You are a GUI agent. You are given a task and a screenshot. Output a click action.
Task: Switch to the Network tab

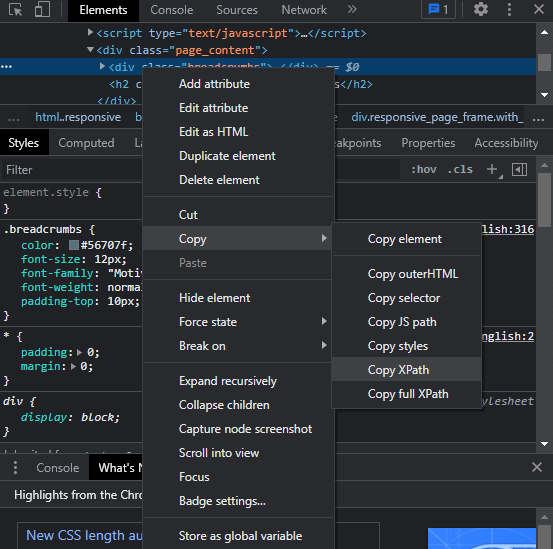tap(304, 10)
